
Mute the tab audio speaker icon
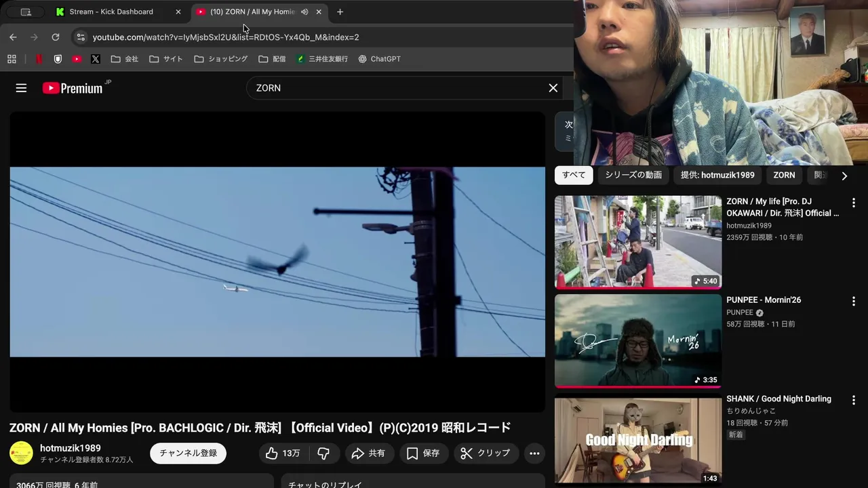(304, 12)
